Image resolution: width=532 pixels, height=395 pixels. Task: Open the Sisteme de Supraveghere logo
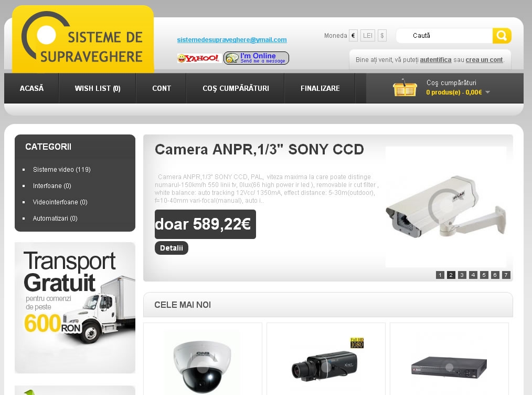click(x=83, y=39)
